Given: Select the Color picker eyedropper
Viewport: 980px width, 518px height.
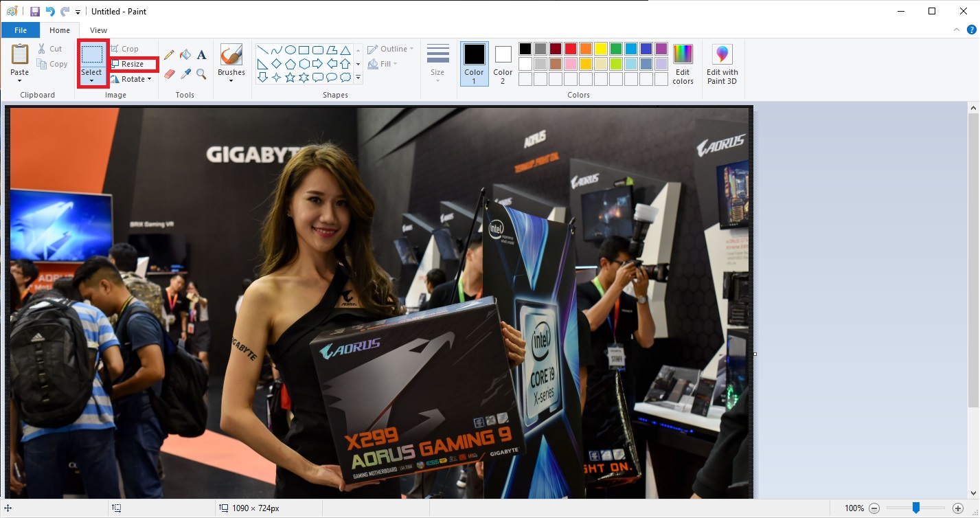Looking at the screenshot, I should click(x=185, y=74).
